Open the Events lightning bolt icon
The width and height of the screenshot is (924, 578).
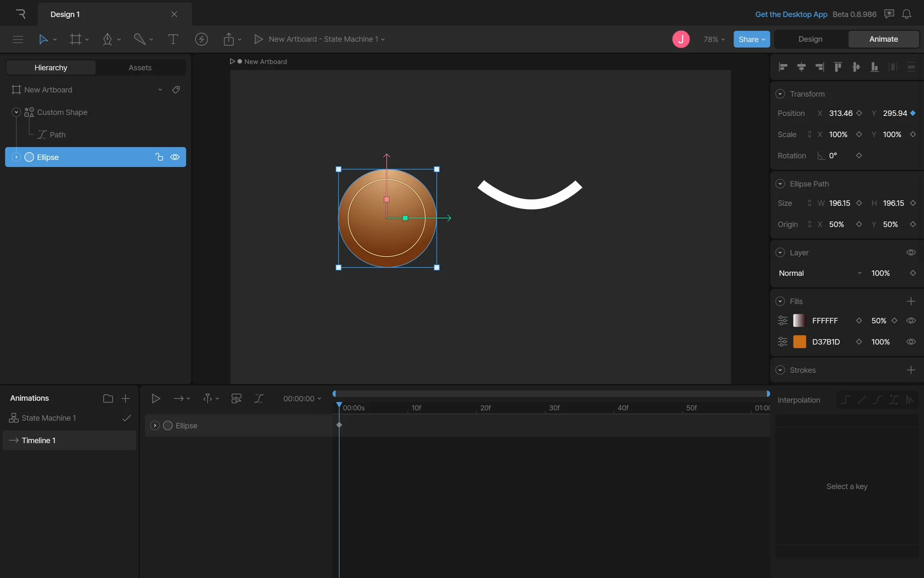point(201,39)
